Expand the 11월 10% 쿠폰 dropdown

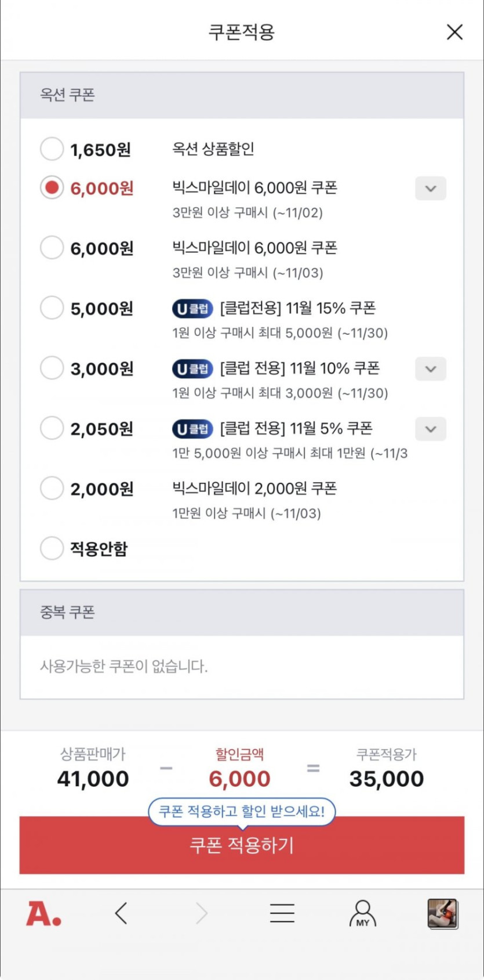pyautogui.click(x=431, y=369)
